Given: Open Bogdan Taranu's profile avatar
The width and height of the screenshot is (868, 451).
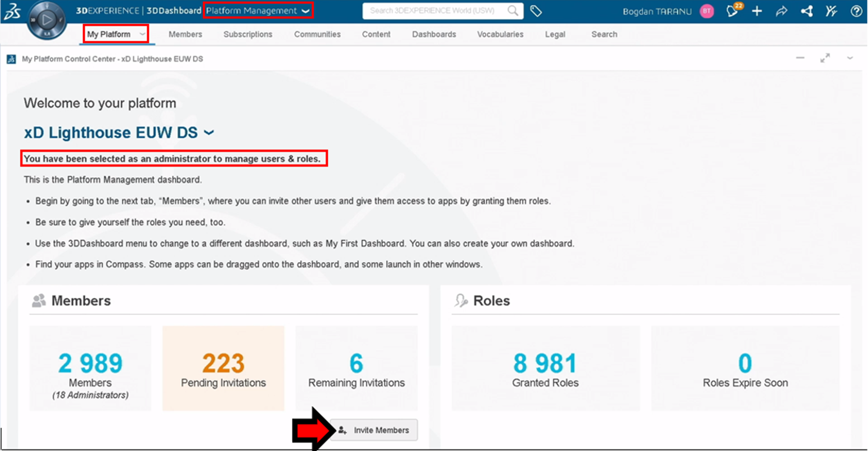Looking at the screenshot, I should click(x=706, y=11).
